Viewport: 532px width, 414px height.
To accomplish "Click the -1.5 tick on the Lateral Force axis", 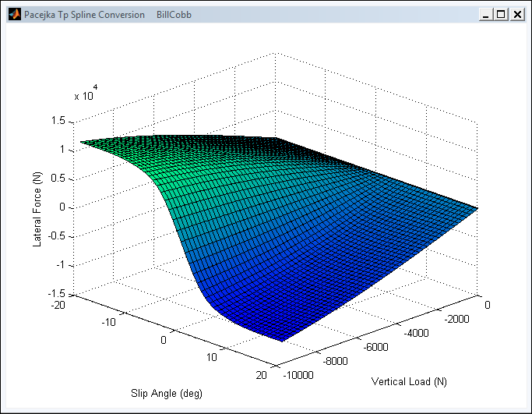I will (x=56, y=293).
